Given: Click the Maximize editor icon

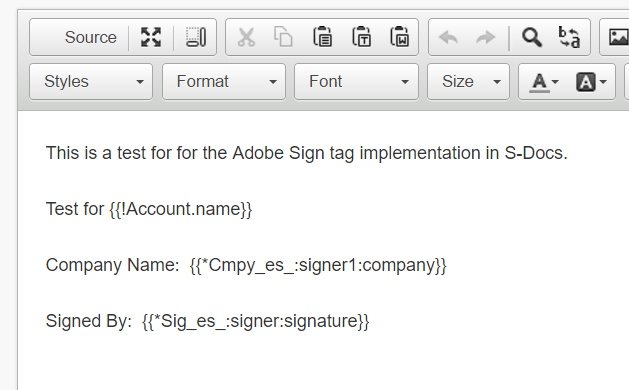Looking at the screenshot, I should click(x=151, y=37).
